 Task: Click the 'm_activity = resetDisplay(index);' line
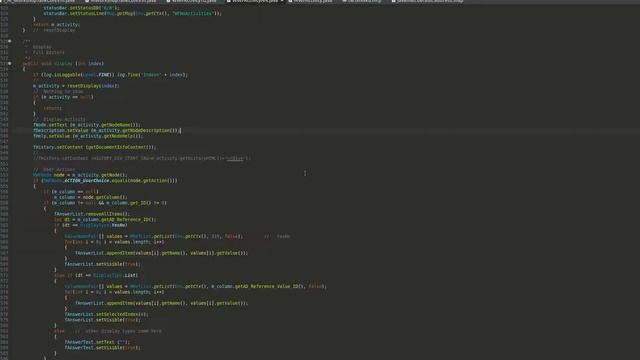[x=76, y=86]
